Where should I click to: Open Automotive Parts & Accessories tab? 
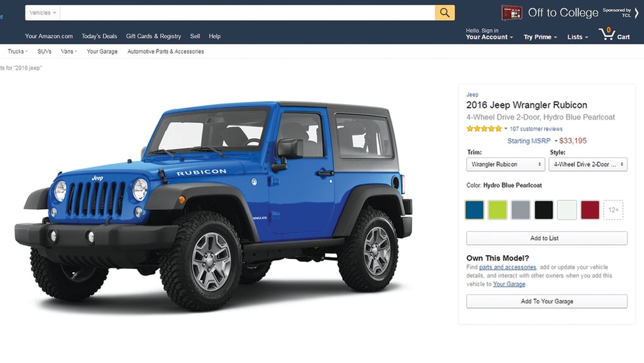click(166, 51)
